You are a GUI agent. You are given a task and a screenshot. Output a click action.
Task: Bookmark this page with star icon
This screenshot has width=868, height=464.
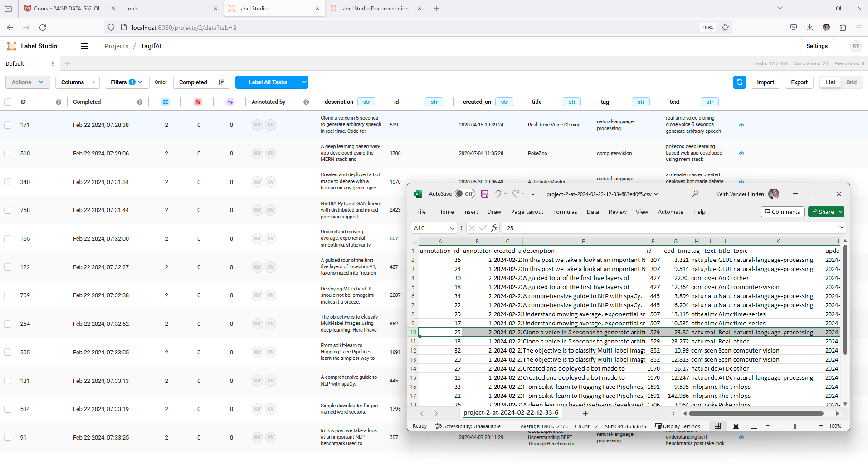[725, 27]
